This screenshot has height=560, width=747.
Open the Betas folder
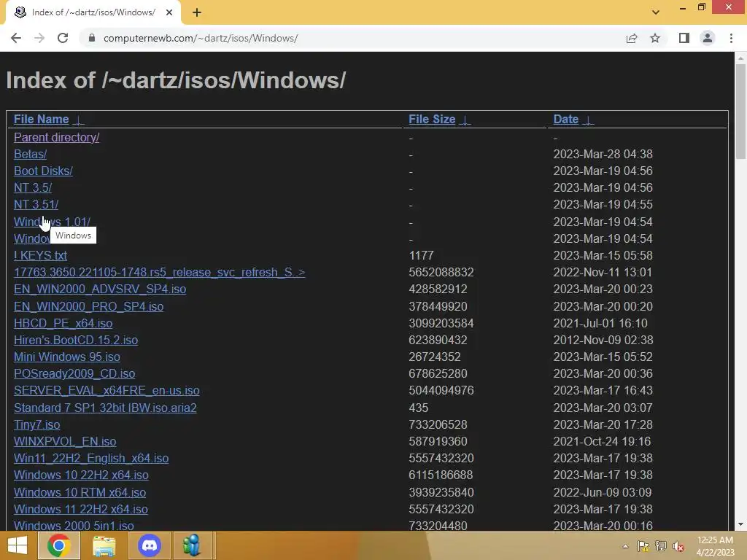30,155
